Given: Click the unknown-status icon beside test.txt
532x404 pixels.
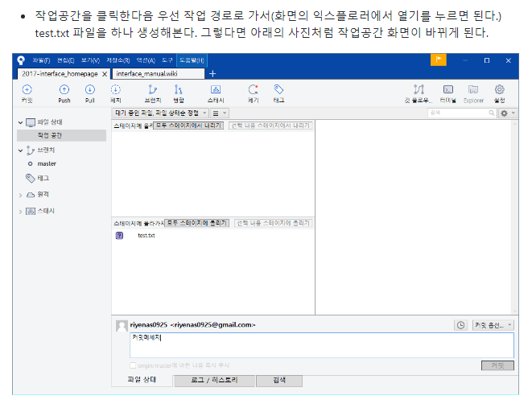Looking at the screenshot, I should coord(119,236).
